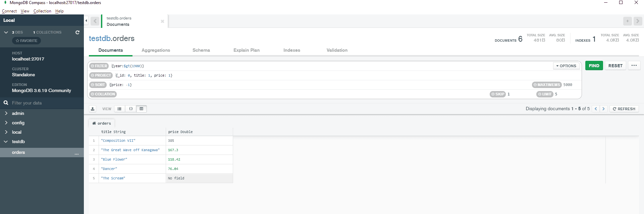Click the COLLATION info label
The width and height of the screenshot is (644, 214).
tap(103, 94)
